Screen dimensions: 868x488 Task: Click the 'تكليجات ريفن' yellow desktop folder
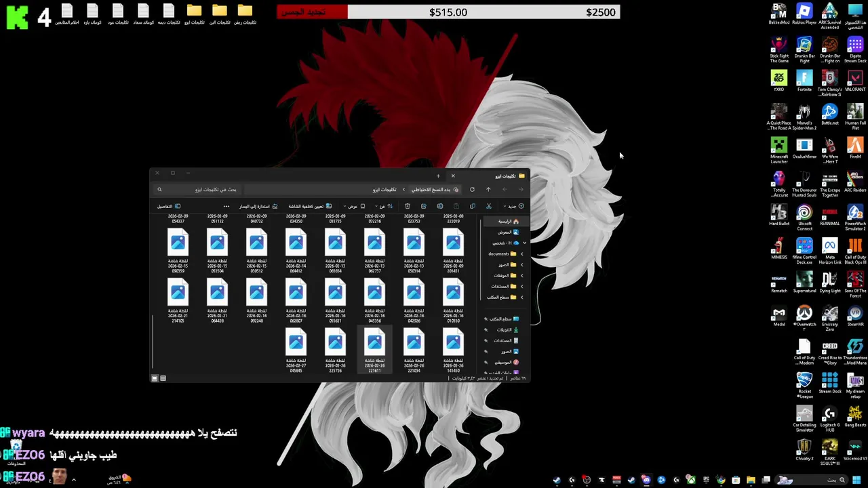point(245,14)
